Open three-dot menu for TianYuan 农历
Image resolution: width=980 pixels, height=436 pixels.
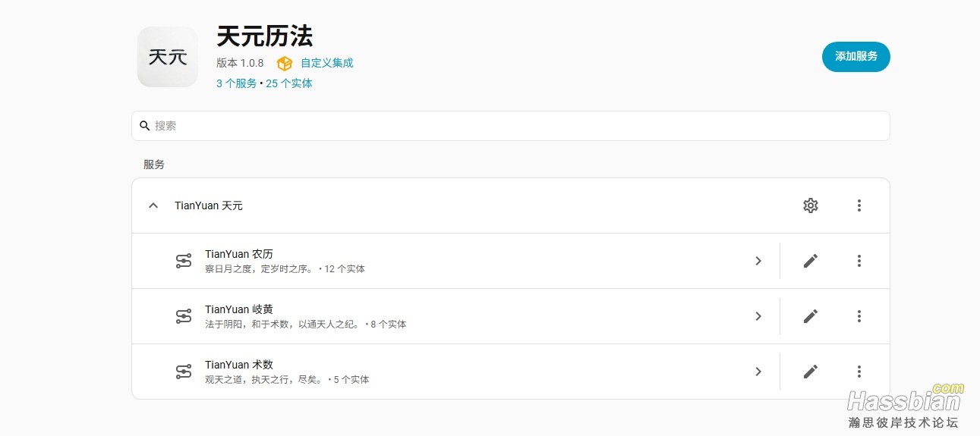[859, 261]
